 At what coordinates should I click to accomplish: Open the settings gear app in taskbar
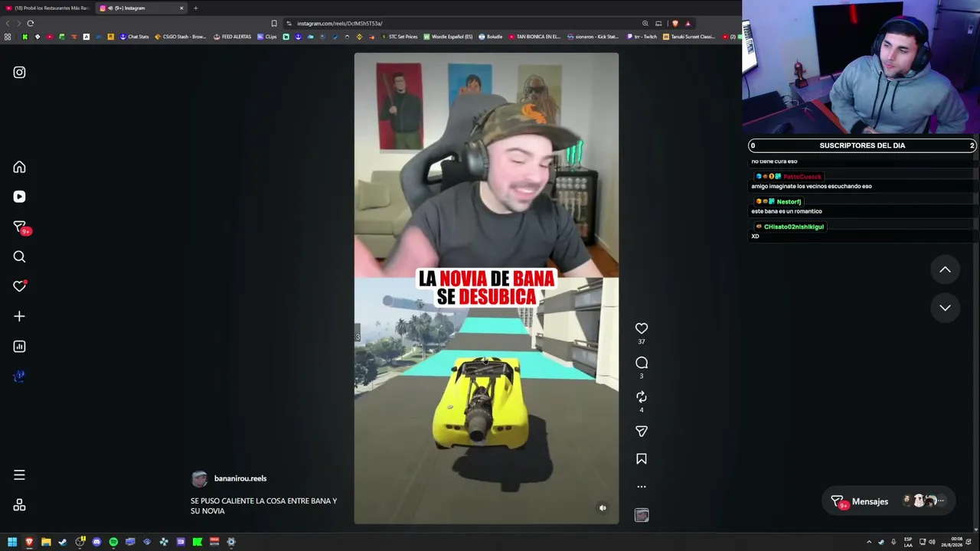(x=231, y=543)
